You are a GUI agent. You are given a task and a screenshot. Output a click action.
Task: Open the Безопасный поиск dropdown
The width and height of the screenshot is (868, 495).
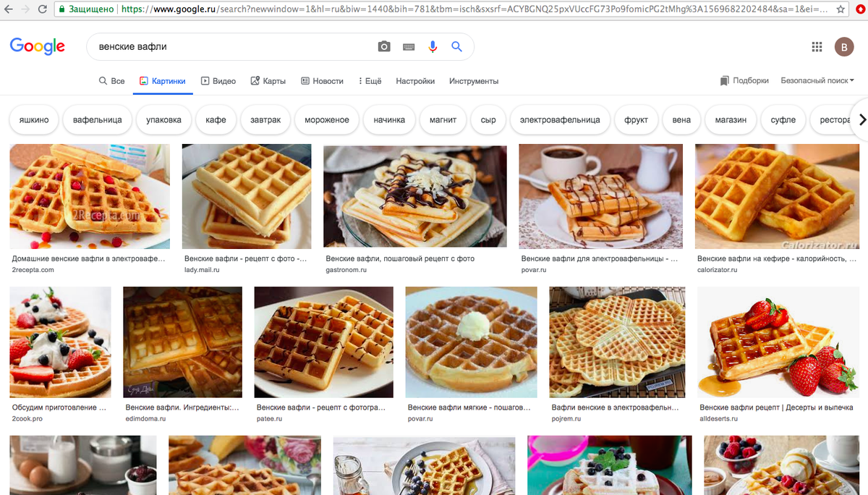pyautogui.click(x=817, y=80)
